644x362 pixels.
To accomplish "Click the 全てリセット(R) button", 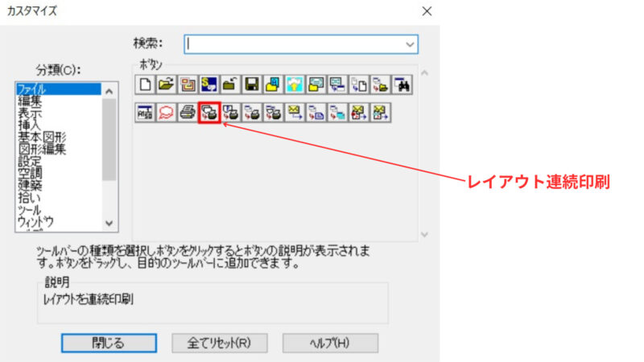I will pos(219,343).
